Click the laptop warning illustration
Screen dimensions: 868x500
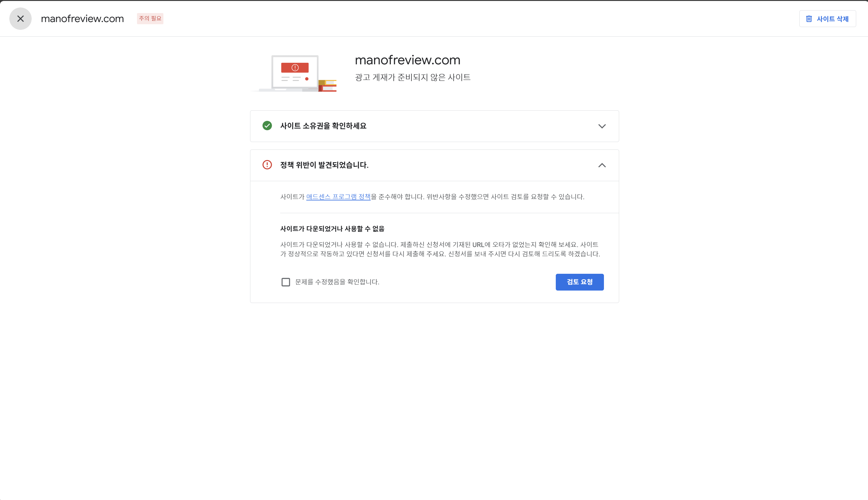(295, 73)
